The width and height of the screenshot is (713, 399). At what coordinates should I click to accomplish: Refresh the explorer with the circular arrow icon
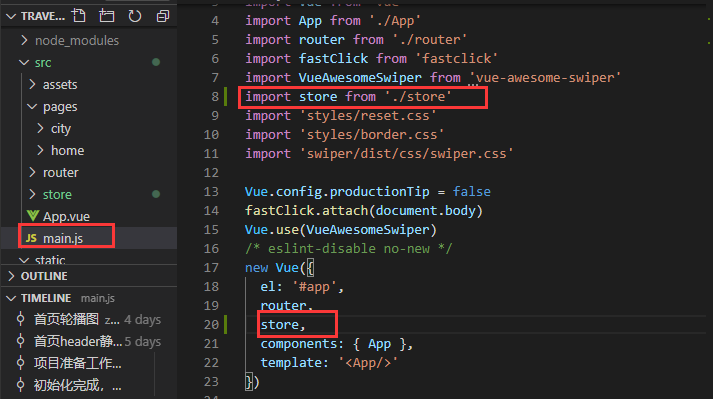[x=135, y=16]
